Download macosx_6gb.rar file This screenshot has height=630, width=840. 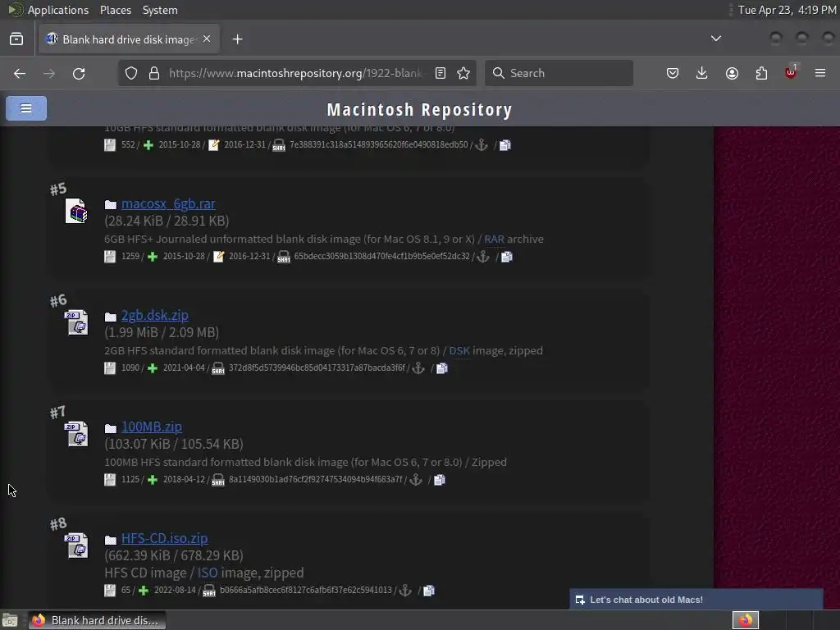(168, 203)
